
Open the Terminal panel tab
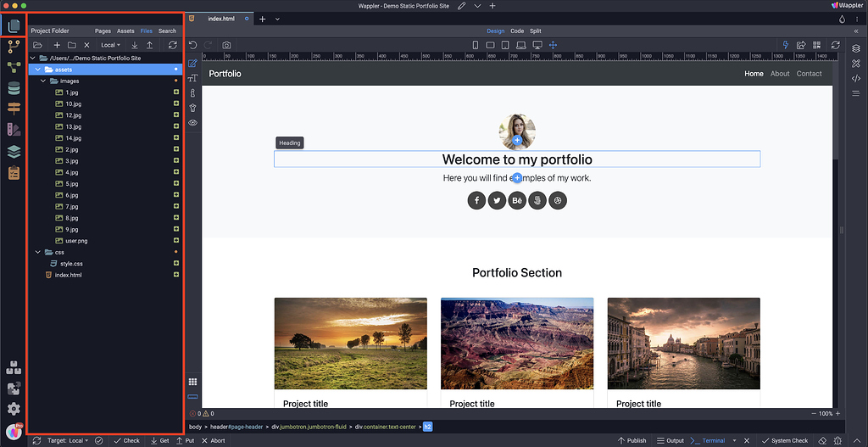[x=708, y=441]
